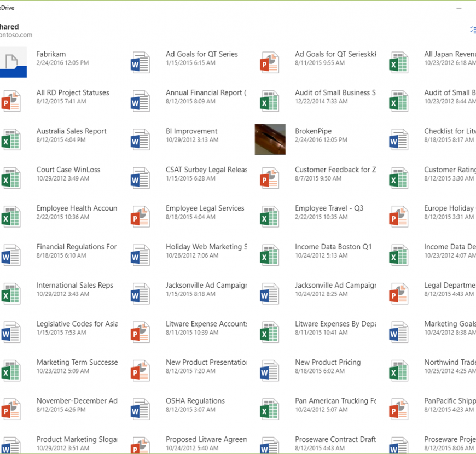
Task: Click the PowerPoint icon for All RD Project Statuses
Action: (x=11, y=101)
